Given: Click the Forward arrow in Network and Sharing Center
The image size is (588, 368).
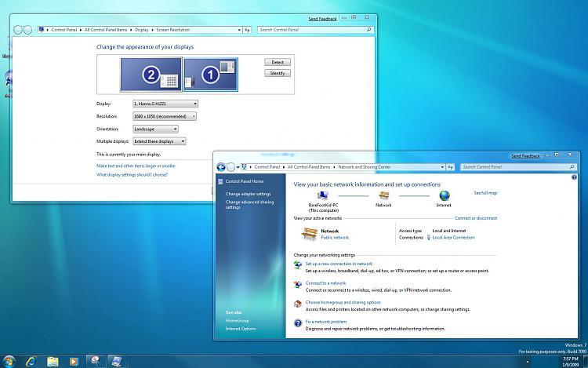Looking at the screenshot, I should pos(231,167).
